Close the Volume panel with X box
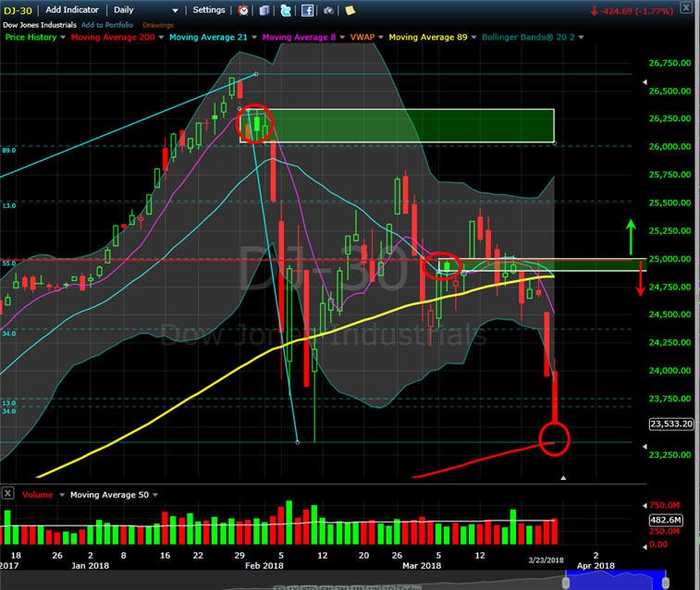 [8, 493]
